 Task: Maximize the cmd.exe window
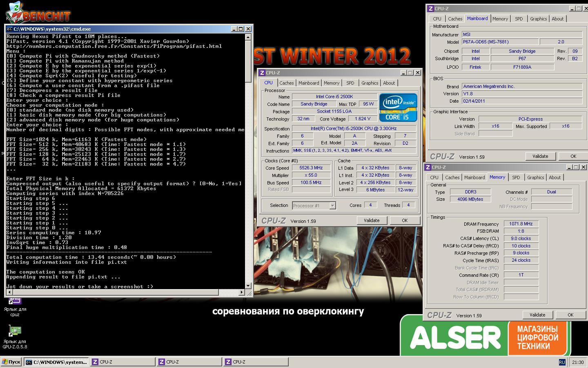[241, 29]
